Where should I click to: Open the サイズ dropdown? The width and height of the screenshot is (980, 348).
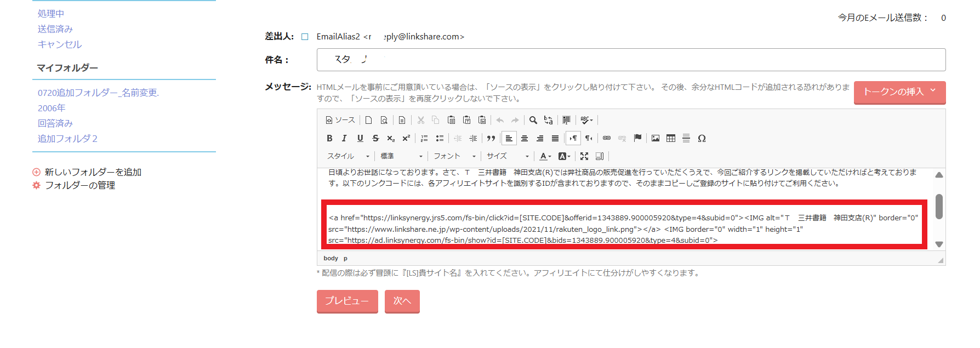(508, 156)
